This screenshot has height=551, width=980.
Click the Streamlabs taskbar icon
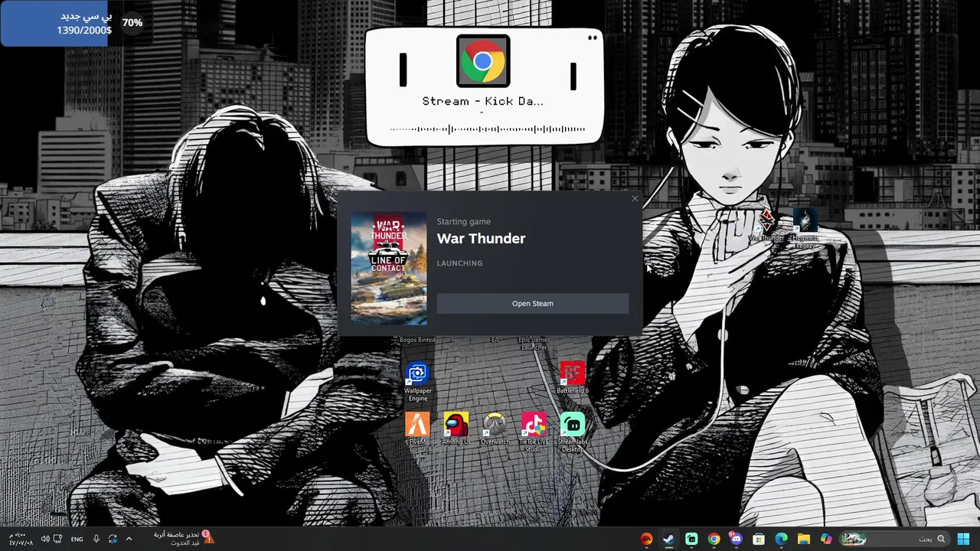click(x=691, y=539)
